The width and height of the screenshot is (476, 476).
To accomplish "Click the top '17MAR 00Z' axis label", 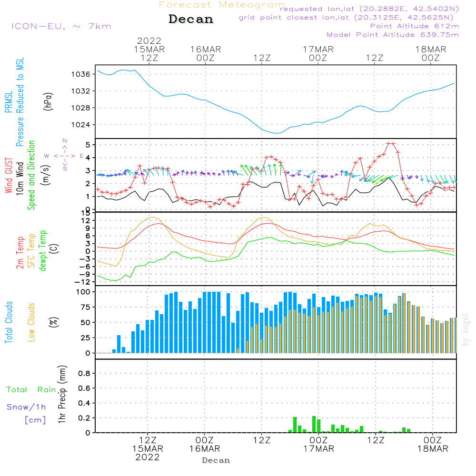I will click(x=318, y=53).
